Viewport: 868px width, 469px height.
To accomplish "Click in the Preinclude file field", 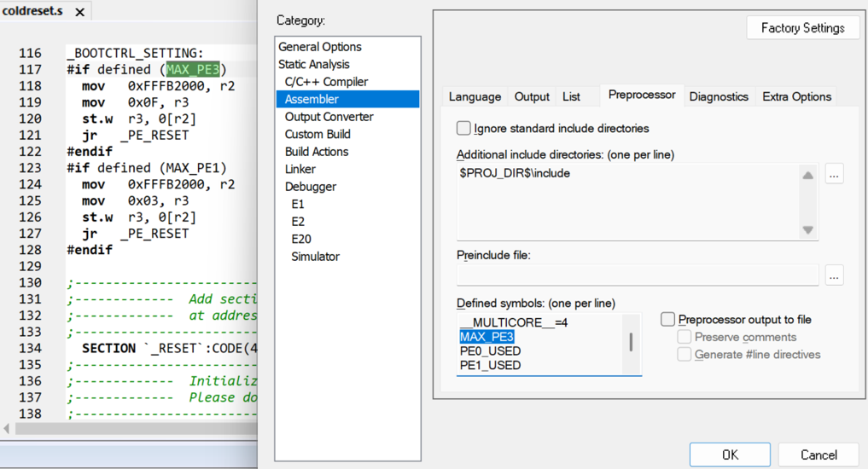I will [637, 275].
